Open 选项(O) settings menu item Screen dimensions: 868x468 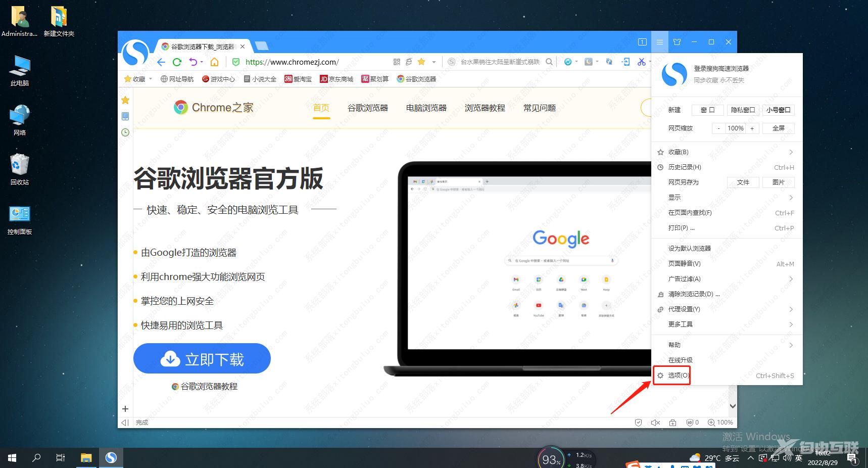[727, 376]
